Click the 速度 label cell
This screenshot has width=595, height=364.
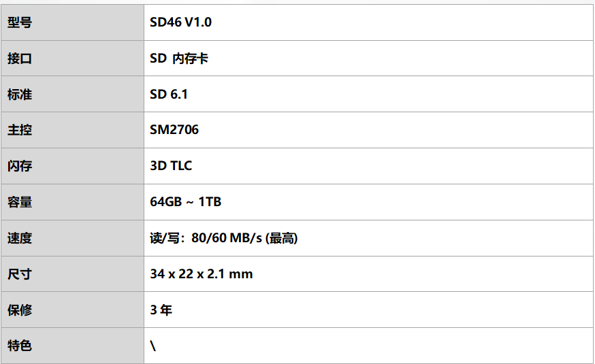pos(72,237)
